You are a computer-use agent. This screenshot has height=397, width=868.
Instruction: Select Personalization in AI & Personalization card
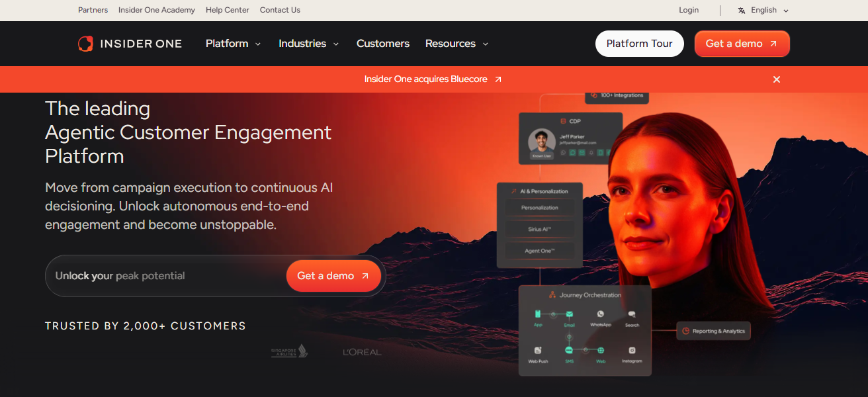coord(540,208)
